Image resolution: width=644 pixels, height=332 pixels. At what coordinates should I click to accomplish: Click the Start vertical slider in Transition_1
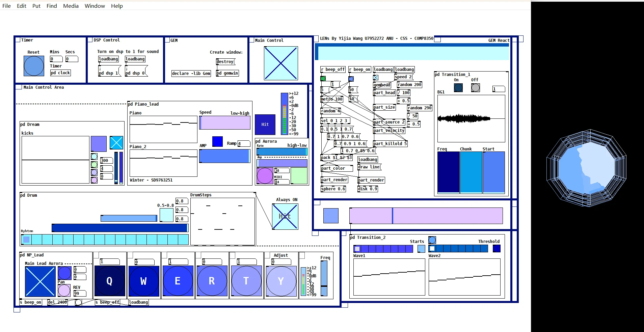click(494, 172)
